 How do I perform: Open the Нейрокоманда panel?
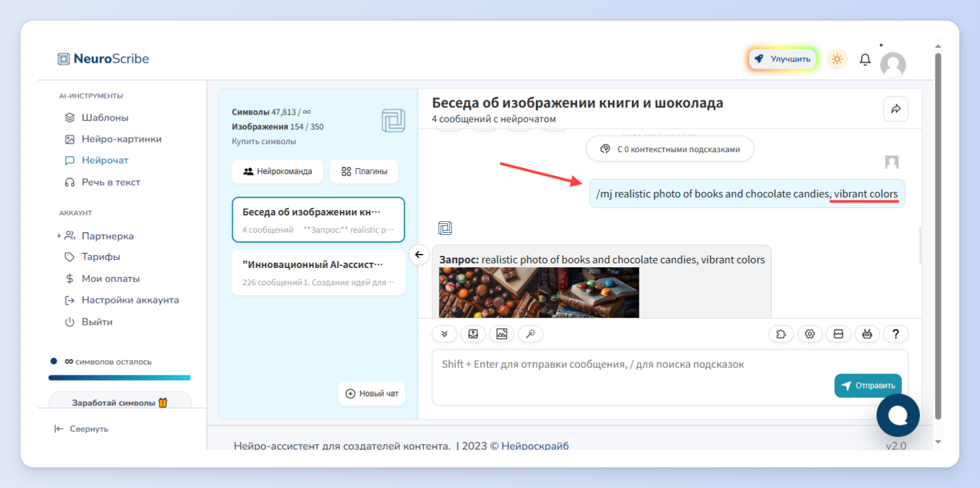[277, 171]
